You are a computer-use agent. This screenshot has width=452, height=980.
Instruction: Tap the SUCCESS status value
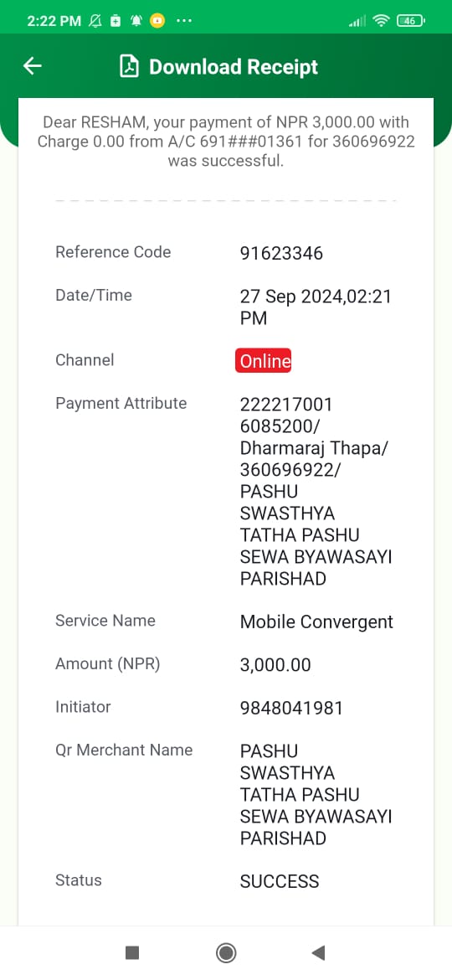click(280, 881)
